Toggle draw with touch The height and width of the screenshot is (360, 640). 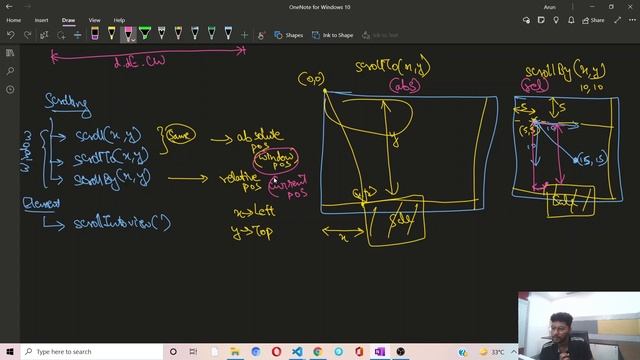[x=261, y=36]
